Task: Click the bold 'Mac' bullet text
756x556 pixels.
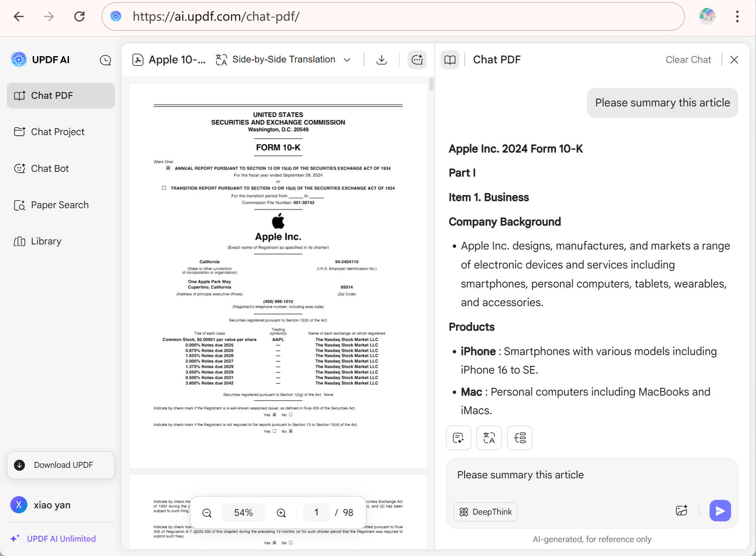Action: [471, 392]
